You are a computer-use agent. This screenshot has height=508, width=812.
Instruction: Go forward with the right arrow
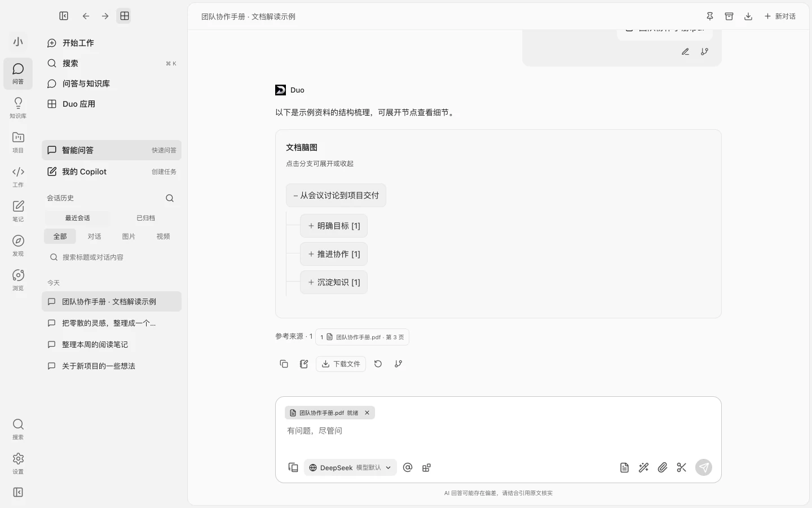[105, 16]
